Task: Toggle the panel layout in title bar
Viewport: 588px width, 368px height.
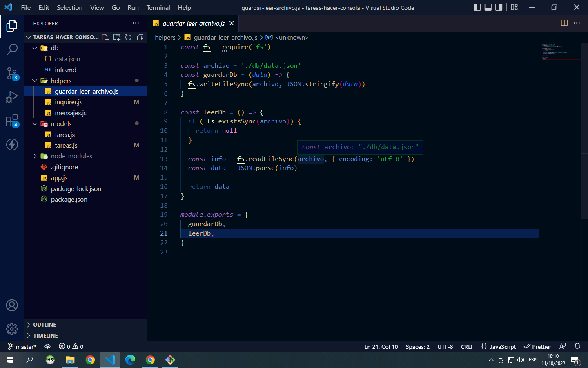Action: coord(488,7)
